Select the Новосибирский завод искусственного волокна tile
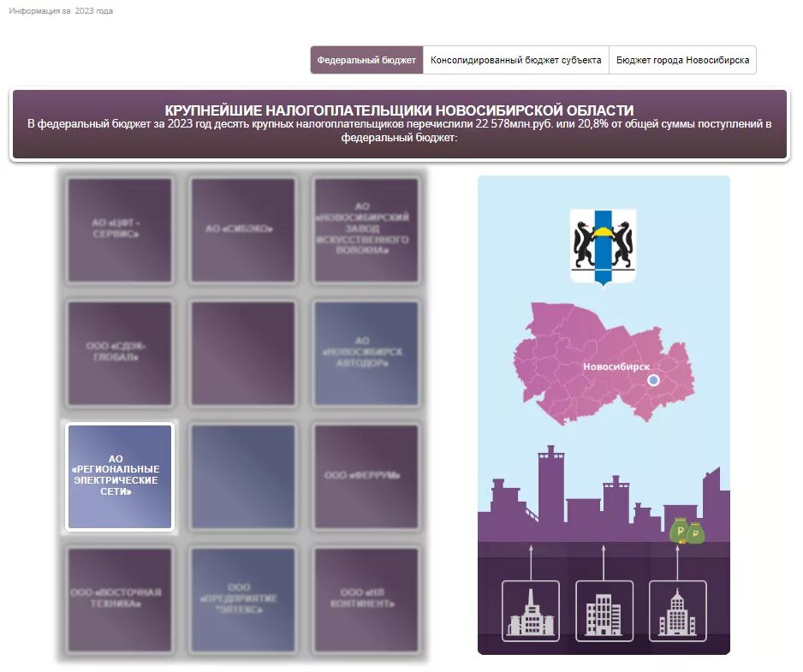Screen dimensions: 803x672 366,230
